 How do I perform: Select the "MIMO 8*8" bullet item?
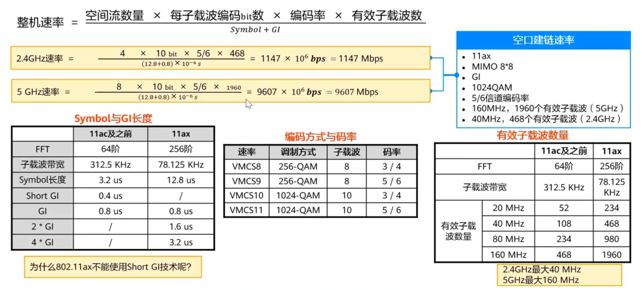pyautogui.click(x=492, y=67)
